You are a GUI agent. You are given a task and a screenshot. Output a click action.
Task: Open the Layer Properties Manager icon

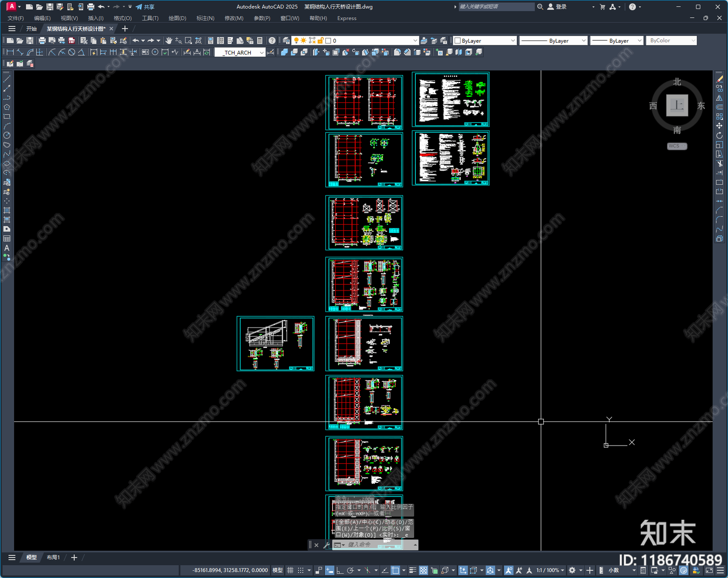pos(286,41)
